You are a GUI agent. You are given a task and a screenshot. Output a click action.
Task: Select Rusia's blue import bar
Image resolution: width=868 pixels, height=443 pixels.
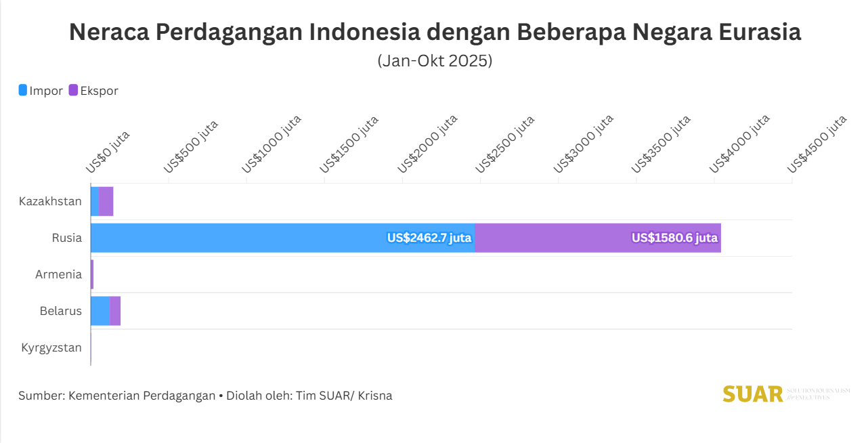coord(237,238)
